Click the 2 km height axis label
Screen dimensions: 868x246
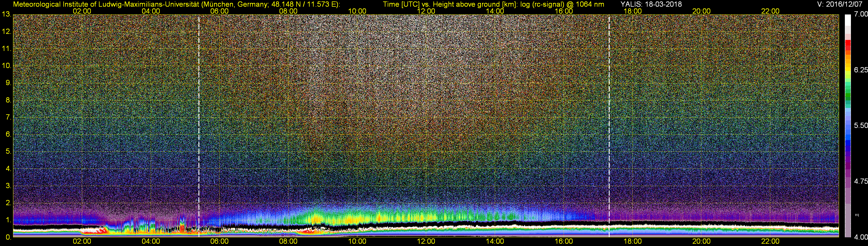click(x=8, y=203)
